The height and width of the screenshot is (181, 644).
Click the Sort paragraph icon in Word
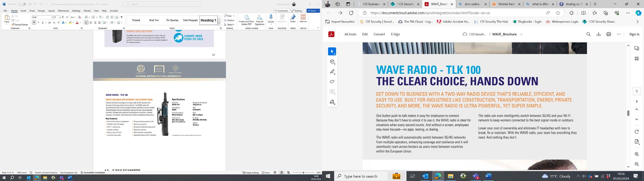coord(117,17)
